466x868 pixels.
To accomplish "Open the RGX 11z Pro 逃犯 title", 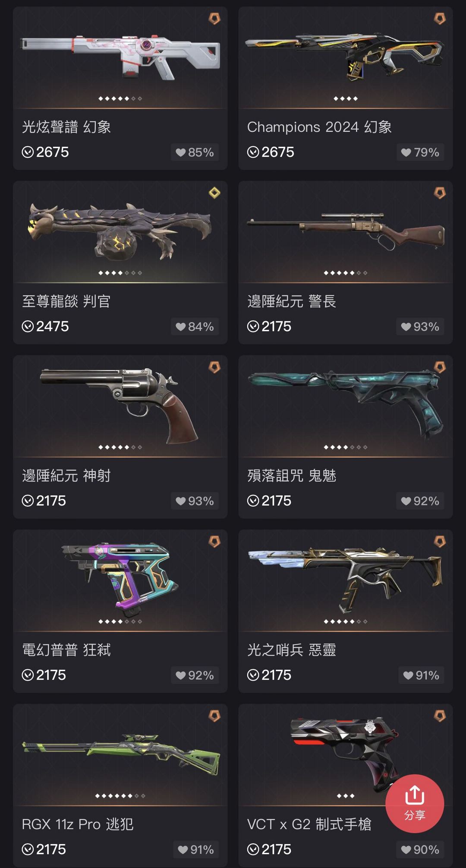I will point(78,824).
